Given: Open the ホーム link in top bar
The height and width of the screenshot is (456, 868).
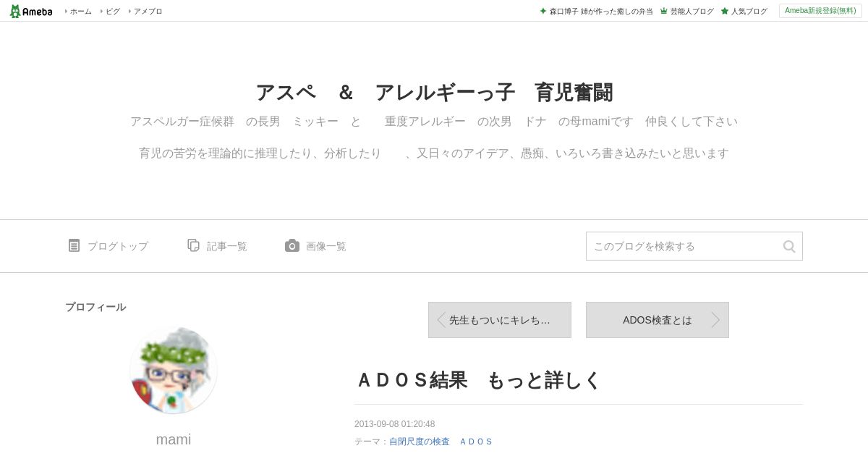Looking at the screenshot, I should [x=81, y=12].
